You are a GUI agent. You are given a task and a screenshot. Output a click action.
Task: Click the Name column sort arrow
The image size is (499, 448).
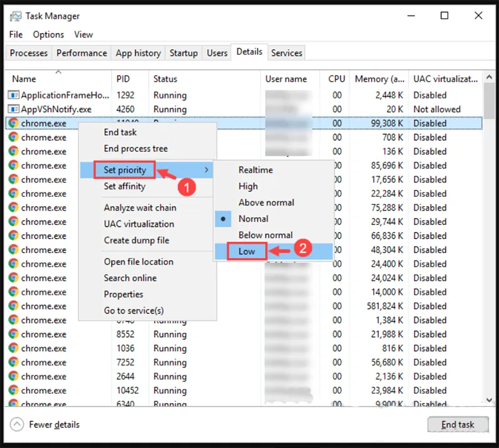57,73
